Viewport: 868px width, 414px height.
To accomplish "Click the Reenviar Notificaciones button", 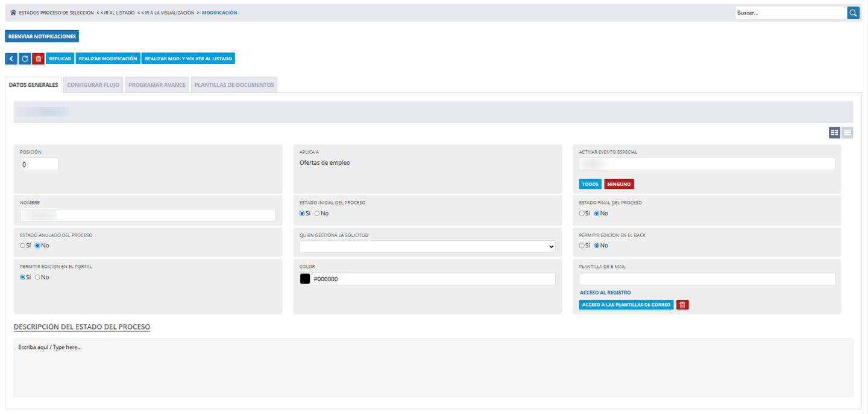I will [42, 36].
